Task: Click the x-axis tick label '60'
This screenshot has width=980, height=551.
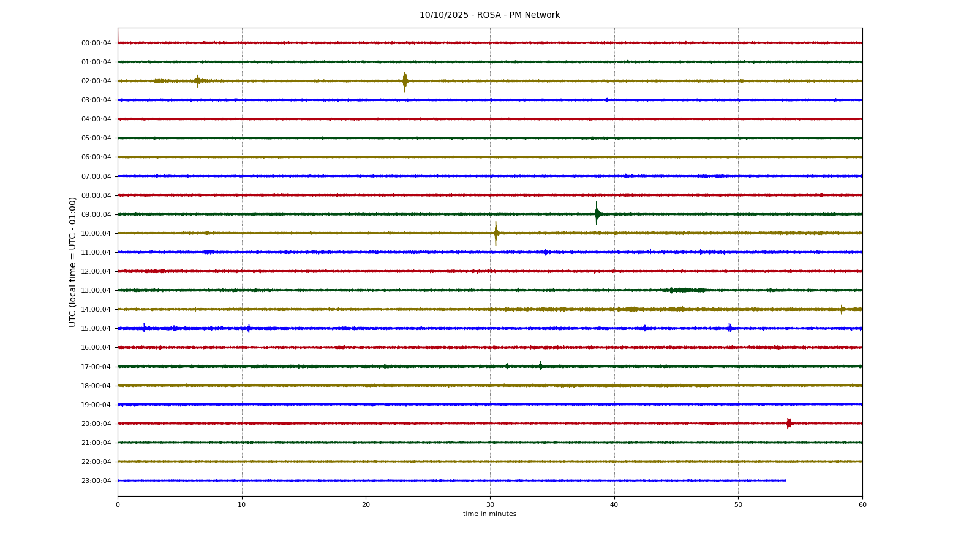Action: pyautogui.click(x=862, y=504)
